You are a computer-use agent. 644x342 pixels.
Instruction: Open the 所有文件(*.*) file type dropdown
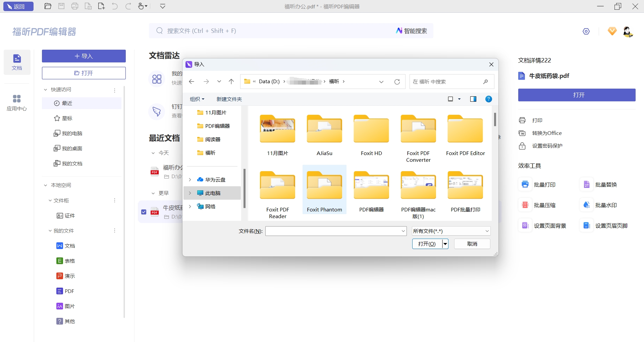click(451, 231)
